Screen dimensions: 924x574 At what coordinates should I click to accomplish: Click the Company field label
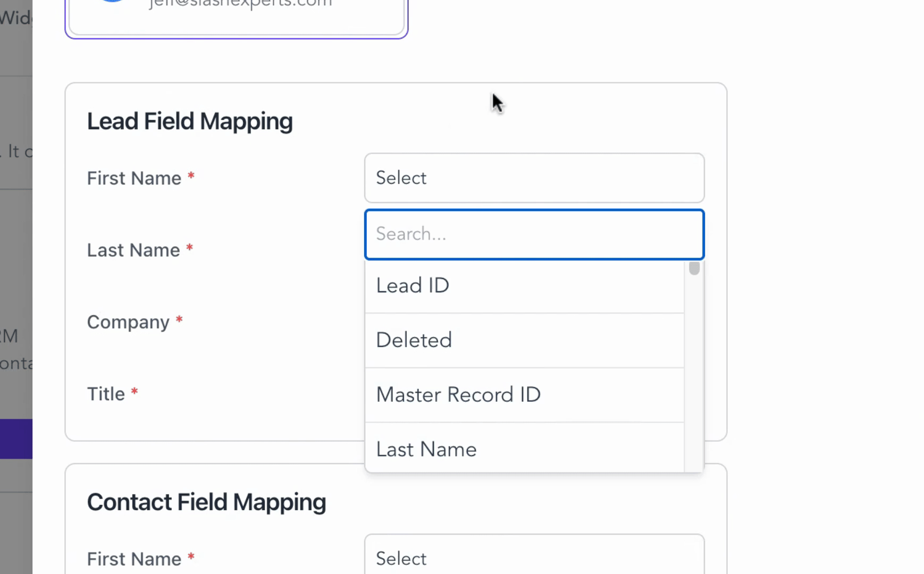tap(128, 322)
